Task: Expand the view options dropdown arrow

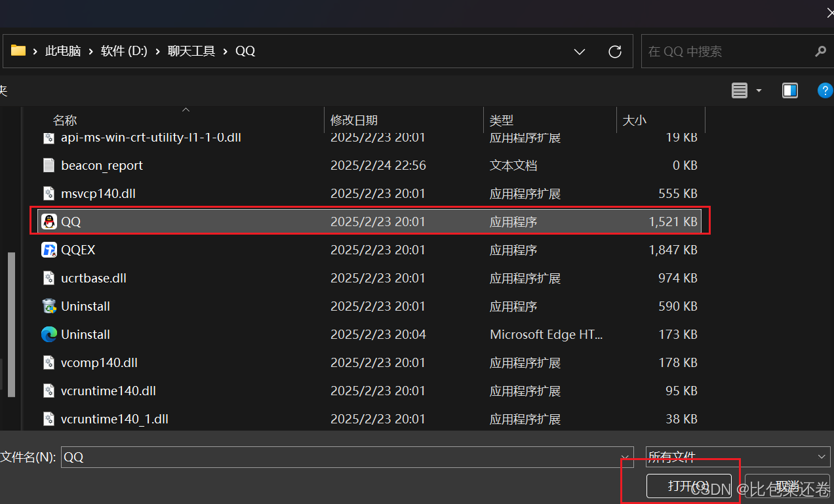Action: 759,90
